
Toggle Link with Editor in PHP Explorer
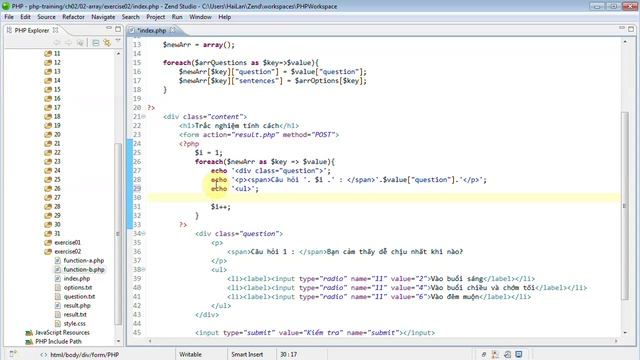pos(107,42)
